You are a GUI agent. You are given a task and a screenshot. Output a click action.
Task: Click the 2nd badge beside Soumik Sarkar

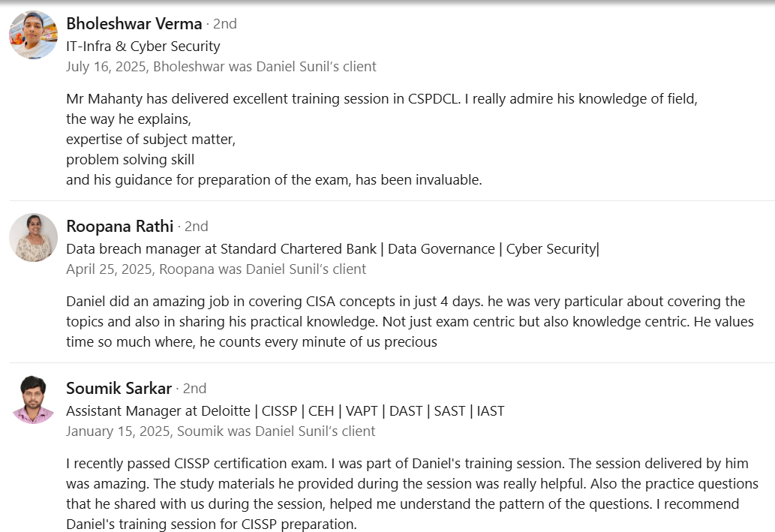coord(194,389)
